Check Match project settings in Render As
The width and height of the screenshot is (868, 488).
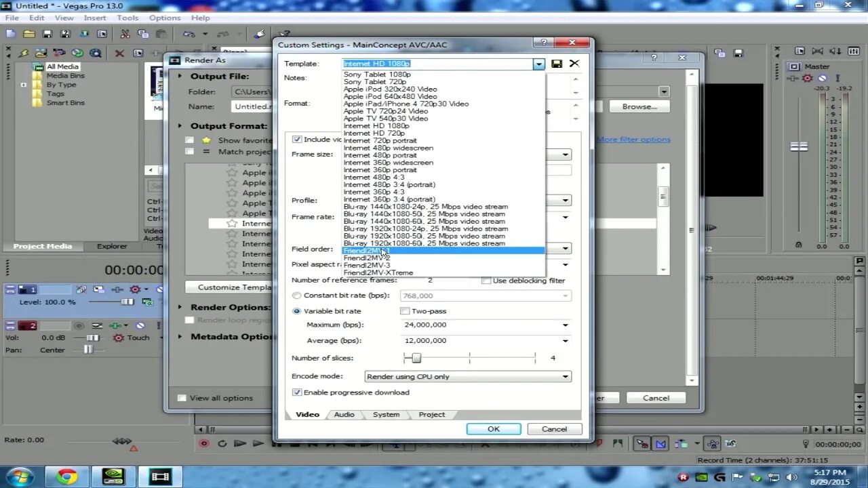[190, 152]
